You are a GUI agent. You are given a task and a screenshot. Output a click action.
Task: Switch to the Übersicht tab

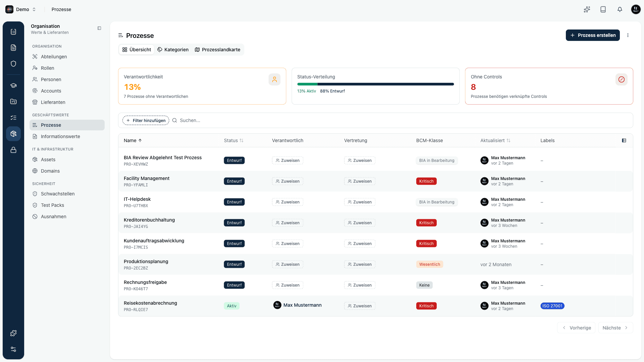[137, 50]
